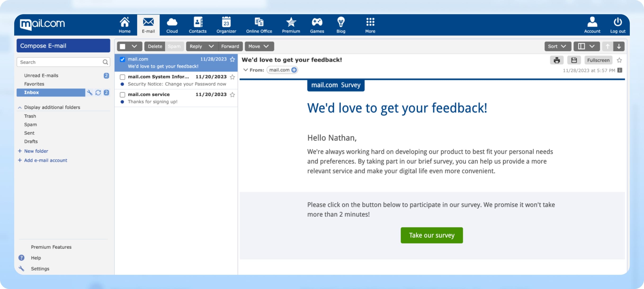The width and height of the screenshot is (644, 289).
Task: Click the Premium star icon
Action: [x=290, y=22]
